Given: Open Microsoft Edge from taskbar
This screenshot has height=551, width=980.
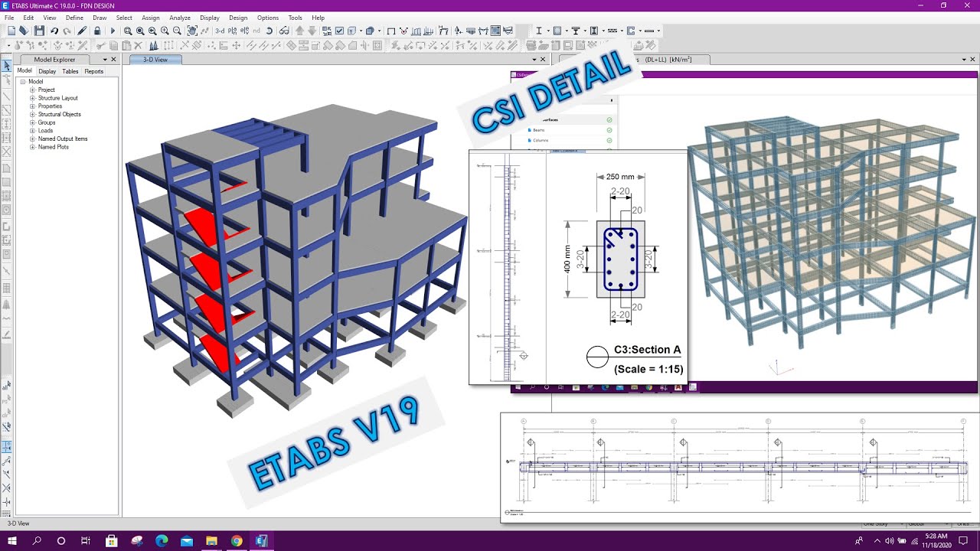Looking at the screenshot, I should click(162, 541).
